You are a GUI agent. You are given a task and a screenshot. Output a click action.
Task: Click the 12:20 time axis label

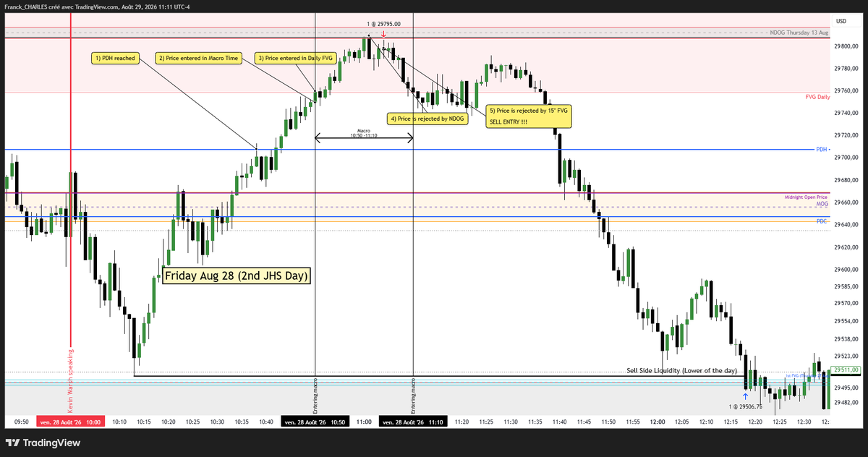[755, 422]
